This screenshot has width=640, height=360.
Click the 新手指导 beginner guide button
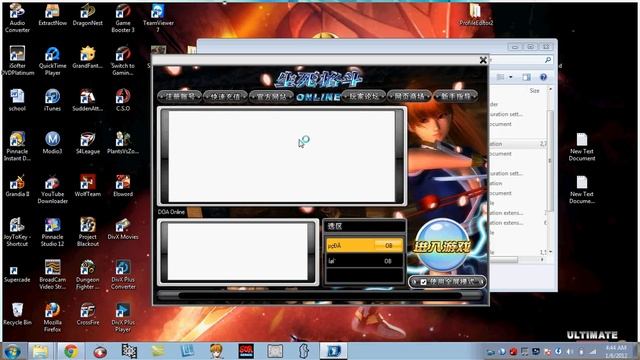(x=456, y=96)
